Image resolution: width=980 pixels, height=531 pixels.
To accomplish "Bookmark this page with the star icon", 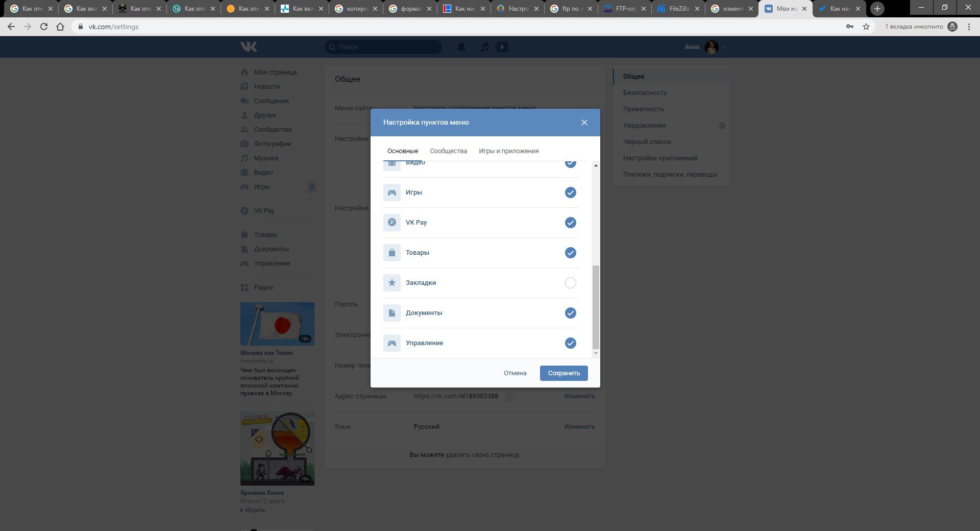I will point(866,27).
